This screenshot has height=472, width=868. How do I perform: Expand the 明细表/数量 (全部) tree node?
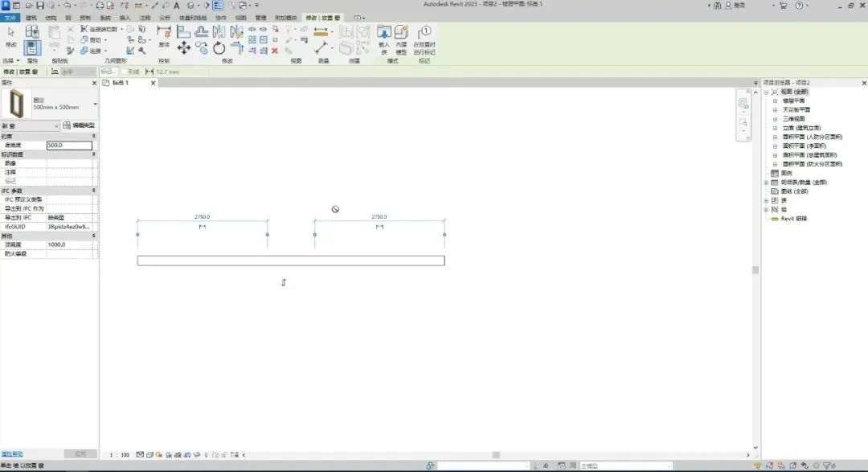tap(767, 183)
